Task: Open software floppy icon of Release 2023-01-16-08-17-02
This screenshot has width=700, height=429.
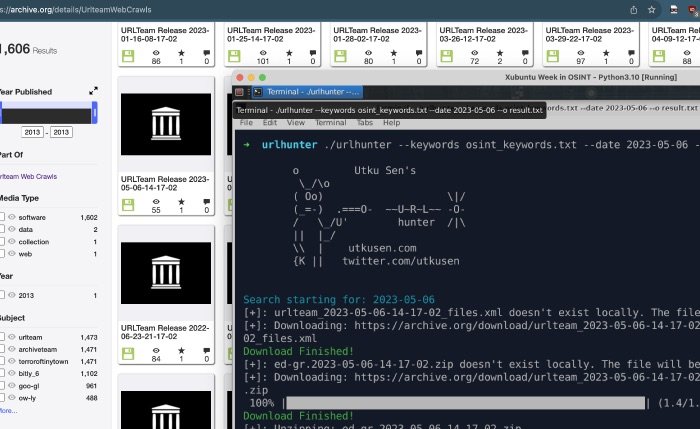Action: pos(128,56)
